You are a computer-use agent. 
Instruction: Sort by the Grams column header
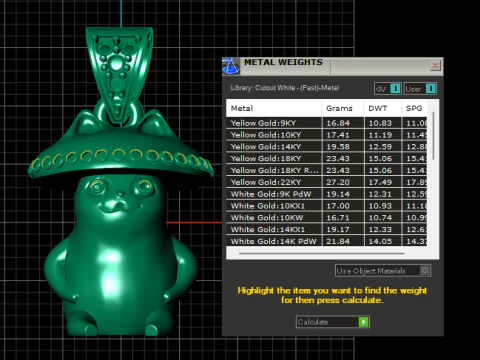[x=343, y=108]
